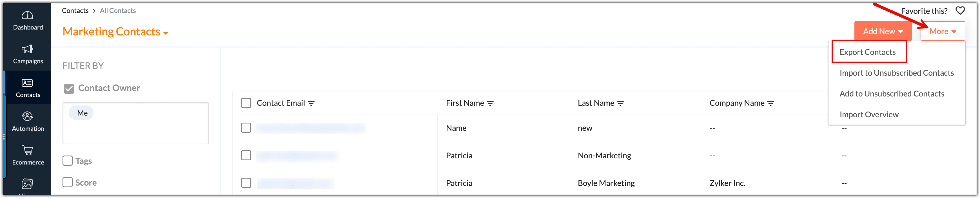
Task: Enable the Tags filter checkbox
Action: pyautogui.click(x=68, y=161)
